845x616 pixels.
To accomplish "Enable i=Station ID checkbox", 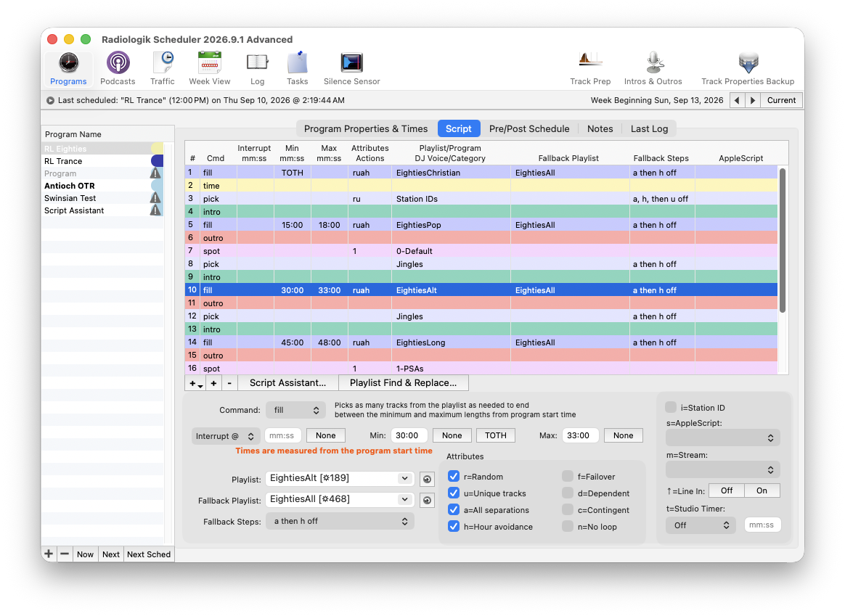I will tap(671, 407).
